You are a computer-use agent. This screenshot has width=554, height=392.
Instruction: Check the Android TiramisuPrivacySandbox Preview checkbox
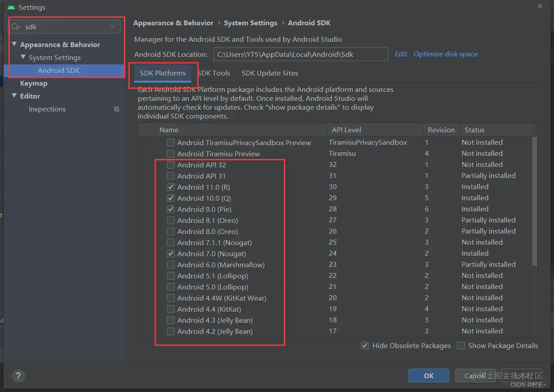tap(171, 143)
